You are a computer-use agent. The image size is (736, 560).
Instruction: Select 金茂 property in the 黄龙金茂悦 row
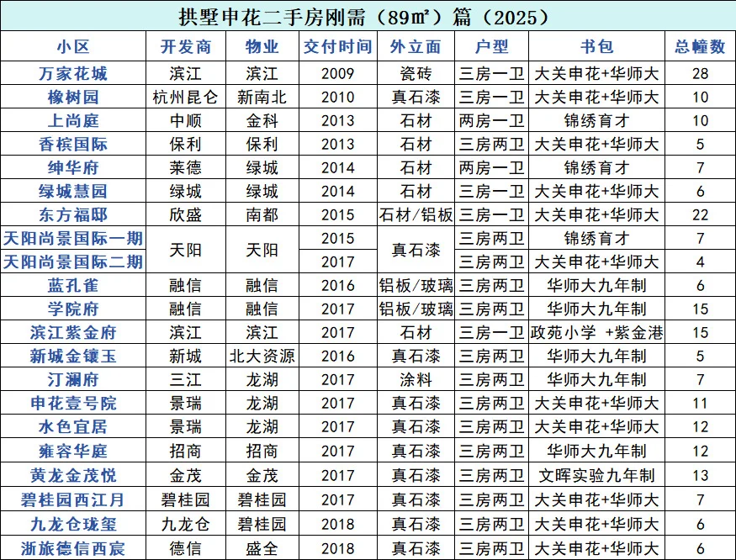(x=262, y=475)
